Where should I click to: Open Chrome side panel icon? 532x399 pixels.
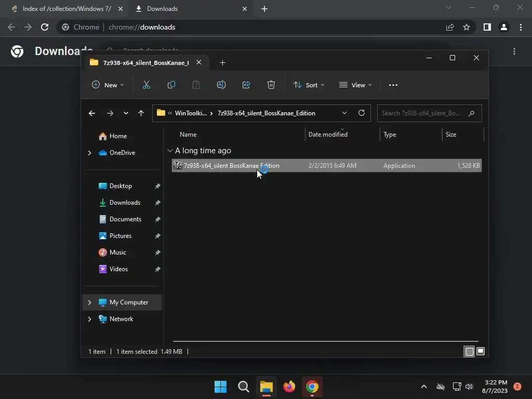487,27
